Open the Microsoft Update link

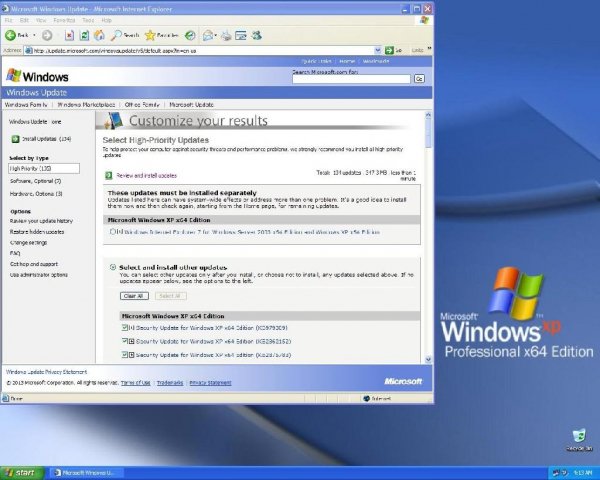click(x=191, y=104)
